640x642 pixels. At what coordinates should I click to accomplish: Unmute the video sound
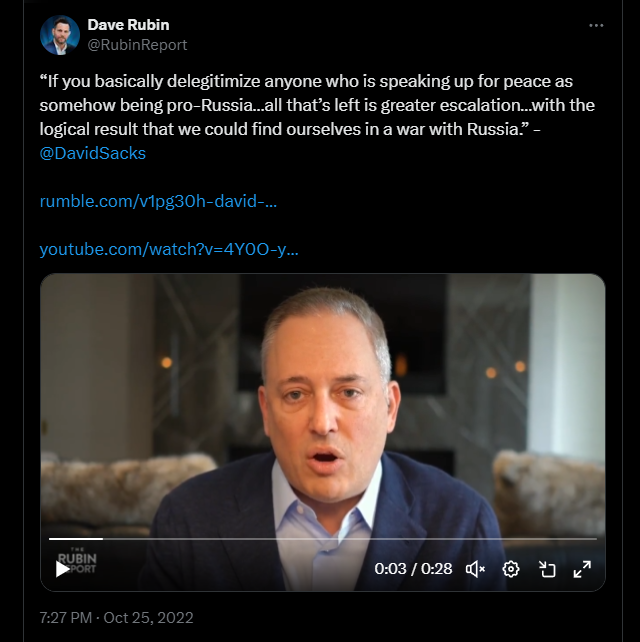pyautogui.click(x=476, y=569)
